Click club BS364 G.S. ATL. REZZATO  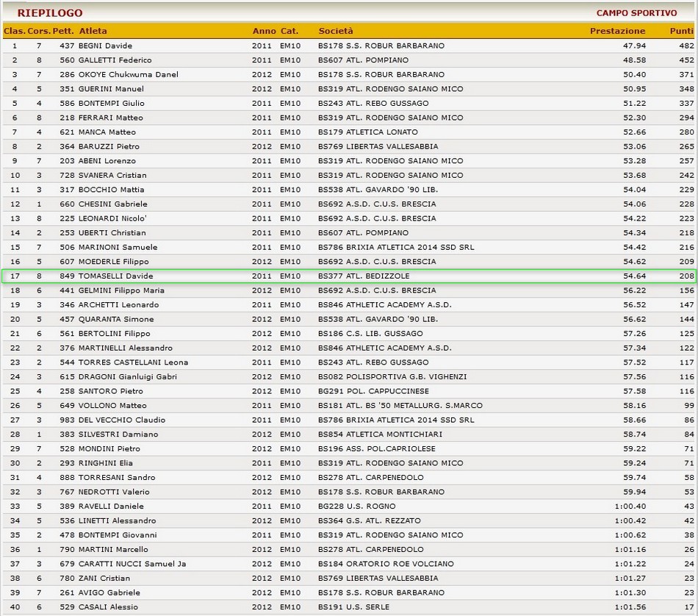point(369,520)
